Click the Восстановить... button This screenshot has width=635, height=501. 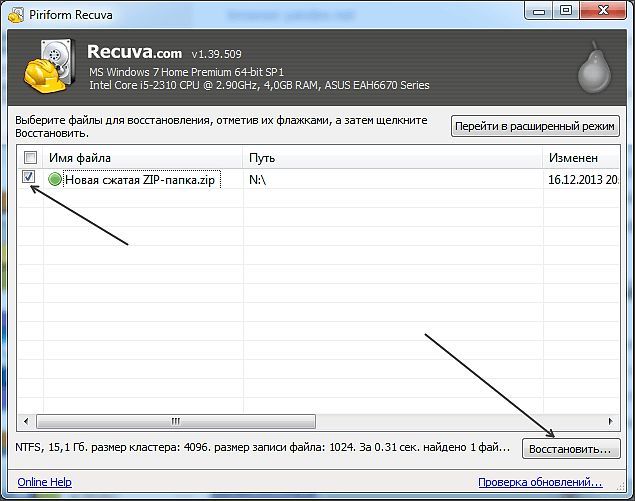tap(571, 449)
